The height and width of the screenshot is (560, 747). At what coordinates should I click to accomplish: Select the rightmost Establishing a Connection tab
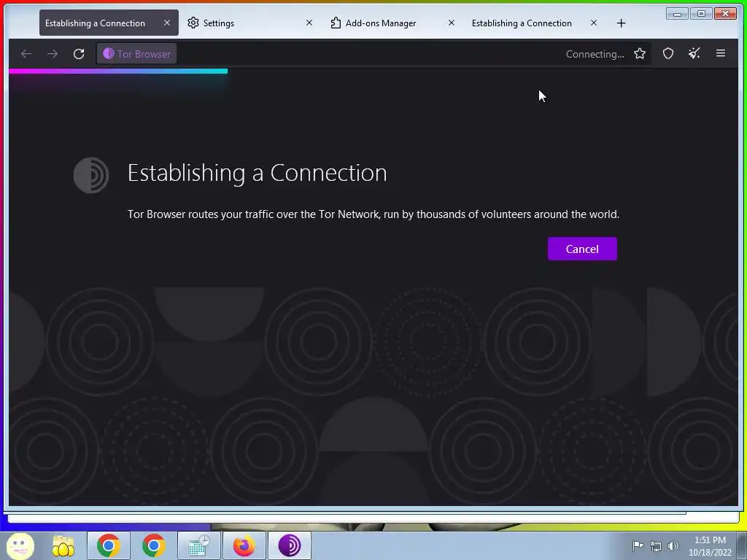(x=535, y=23)
